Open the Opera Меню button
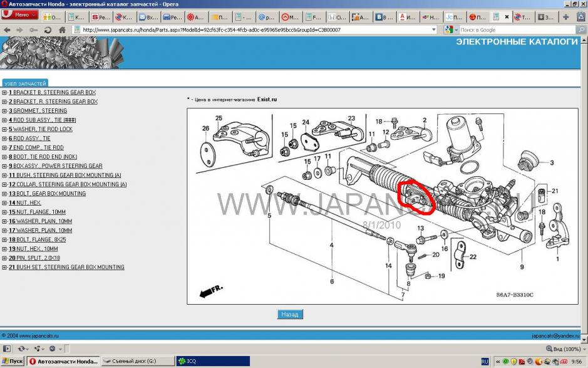Image resolution: width=588 pixels, height=368 pixels. tap(20, 15)
